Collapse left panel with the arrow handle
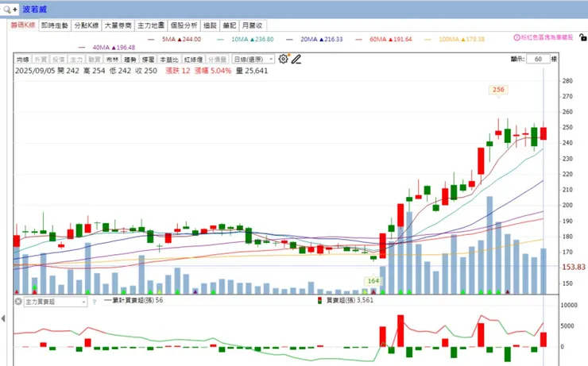This screenshot has width=588, height=366. pyautogui.click(x=3, y=318)
